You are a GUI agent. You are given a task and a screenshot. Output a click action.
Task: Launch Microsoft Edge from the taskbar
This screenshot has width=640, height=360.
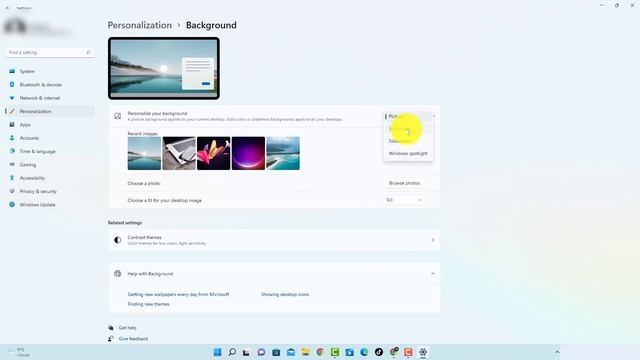[x=364, y=352]
